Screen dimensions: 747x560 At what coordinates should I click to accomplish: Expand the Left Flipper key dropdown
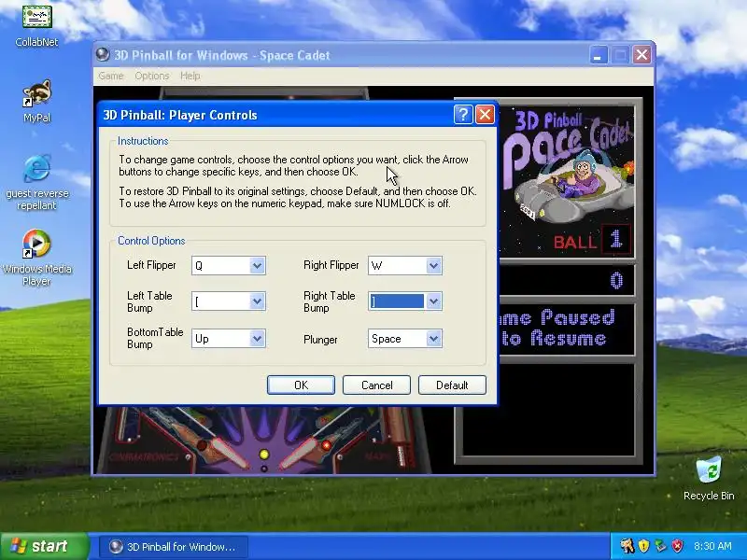click(x=258, y=265)
